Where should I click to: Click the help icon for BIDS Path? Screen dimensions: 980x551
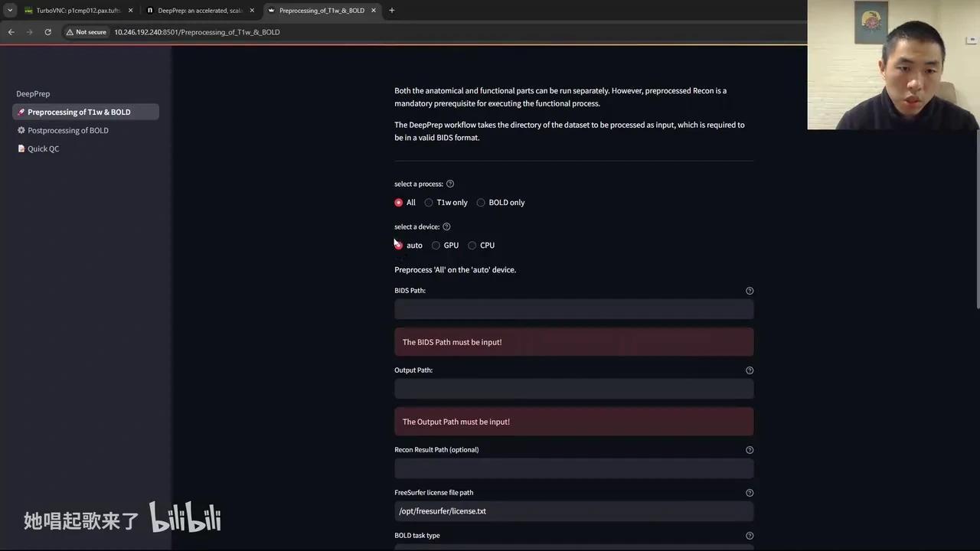coord(750,290)
